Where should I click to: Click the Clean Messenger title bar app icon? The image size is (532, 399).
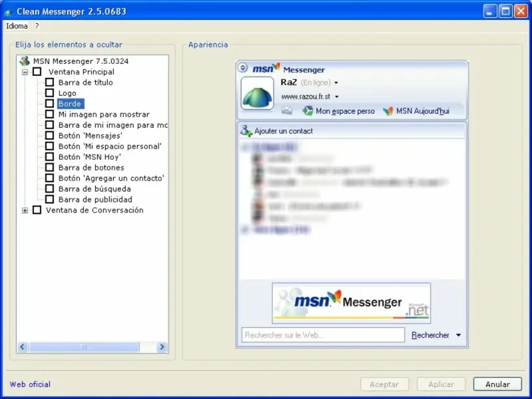point(9,12)
